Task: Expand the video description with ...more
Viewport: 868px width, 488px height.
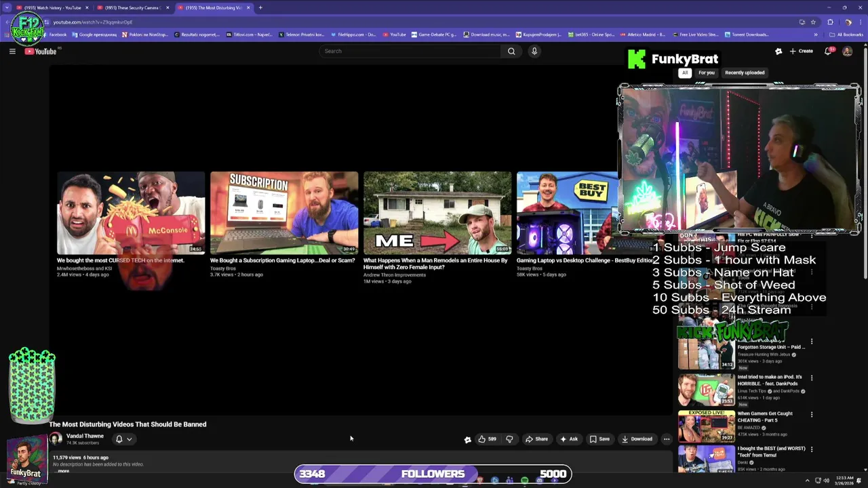Action: click(63, 470)
